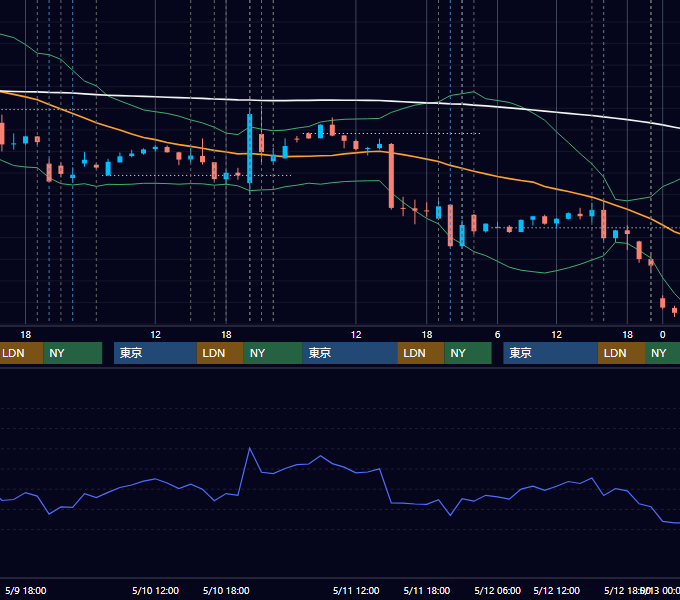Image resolution: width=680 pixels, height=600 pixels.
Task: Click the hour label '6' on price chart axis
Action: (x=497, y=335)
